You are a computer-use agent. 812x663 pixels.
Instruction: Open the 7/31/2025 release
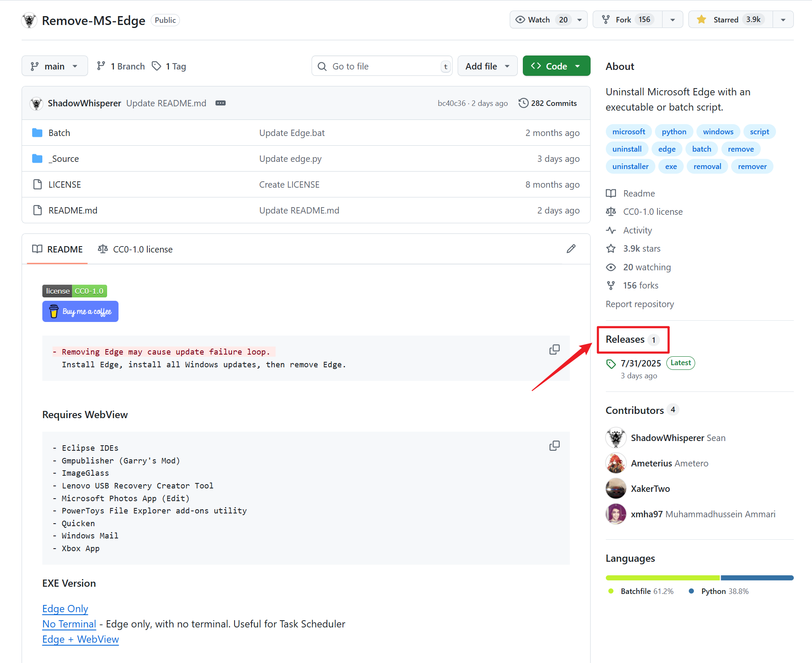click(x=641, y=363)
